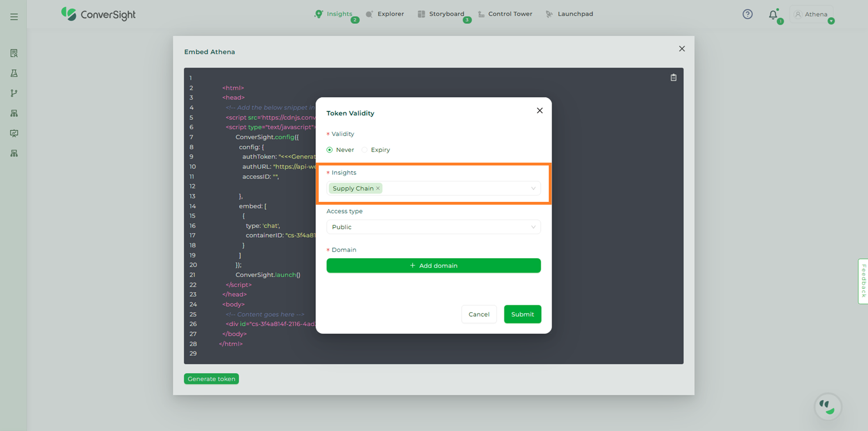This screenshot has width=868, height=431.
Task: Select the Never validity option
Action: (x=330, y=150)
